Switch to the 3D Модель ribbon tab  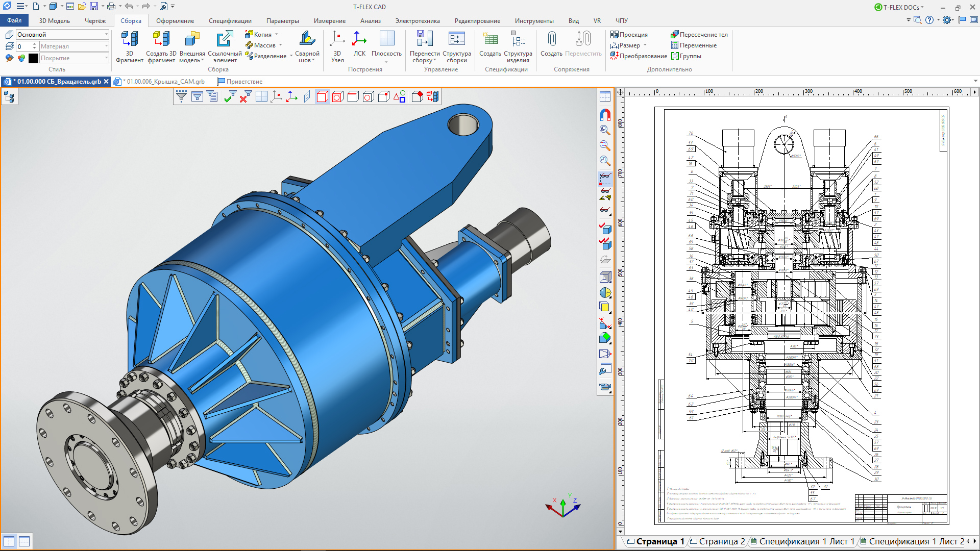click(x=55, y=21)
